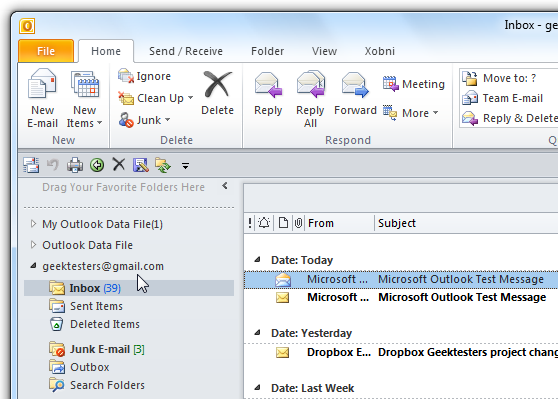Collapse the geektesters@gmail.com account

(33, 266)
